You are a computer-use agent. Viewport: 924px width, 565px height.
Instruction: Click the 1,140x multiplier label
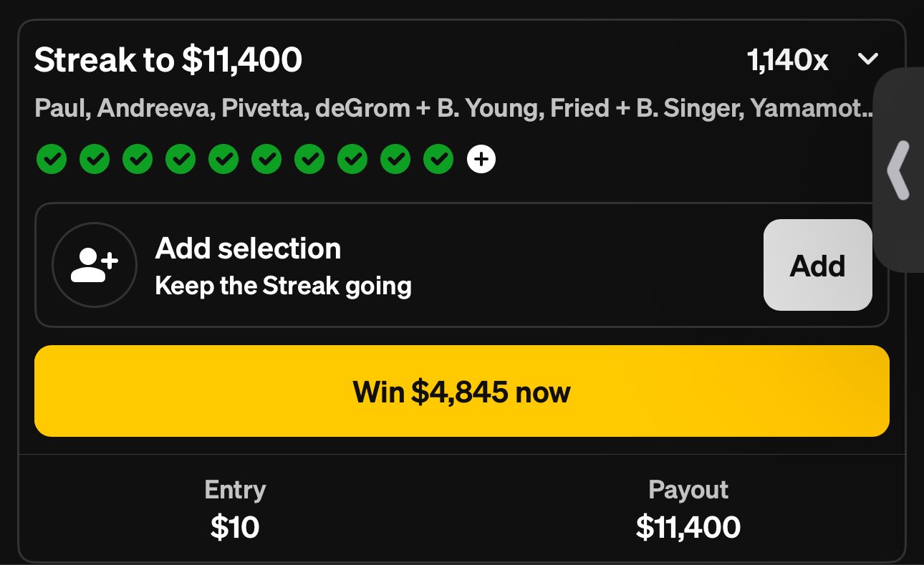coord(787,61)
